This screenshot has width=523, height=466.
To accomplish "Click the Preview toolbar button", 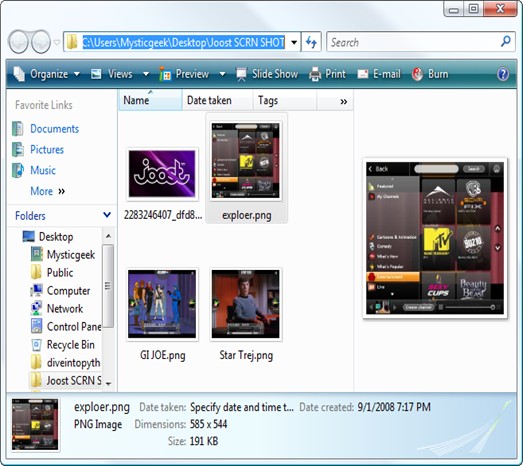I will coord(184,74).
